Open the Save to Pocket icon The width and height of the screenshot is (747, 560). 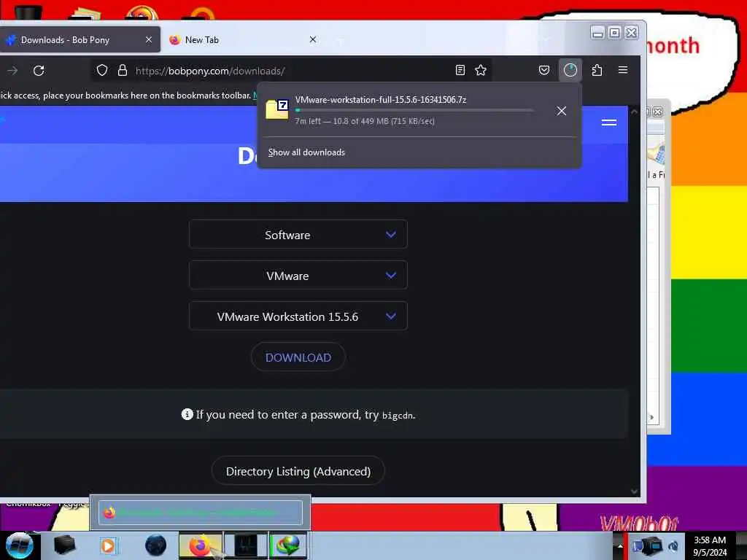[544, 71]
